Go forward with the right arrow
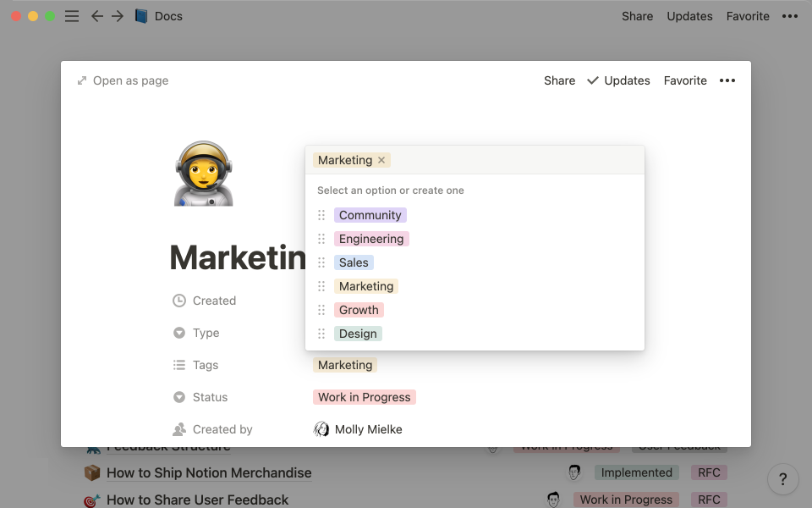 click(118, 16)
